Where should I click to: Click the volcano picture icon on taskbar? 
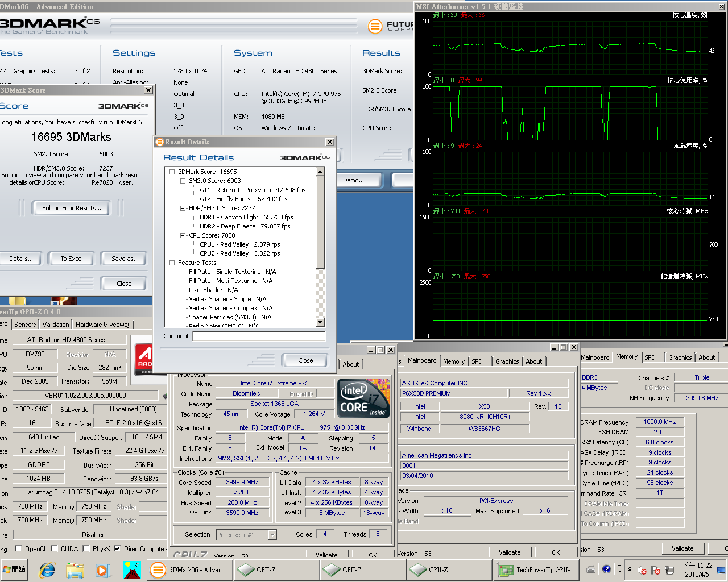[131, 569]
